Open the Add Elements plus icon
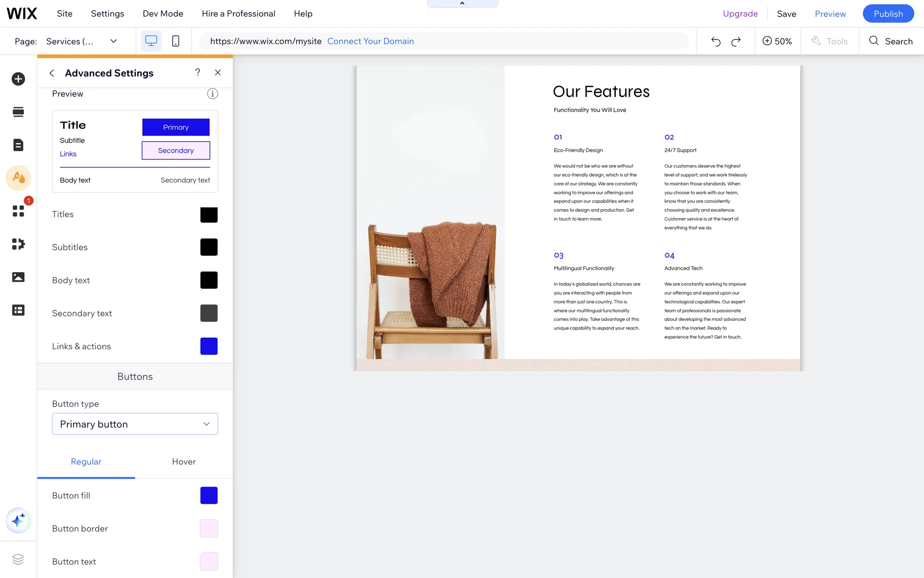Image resolution: width=924 pixels, height=578 pixels. [18, 79]
